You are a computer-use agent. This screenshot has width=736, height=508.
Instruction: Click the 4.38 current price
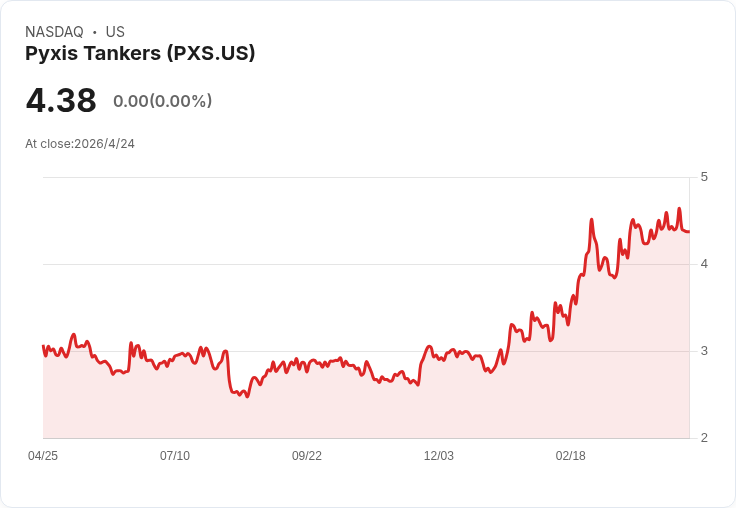[x=61, y=100]
